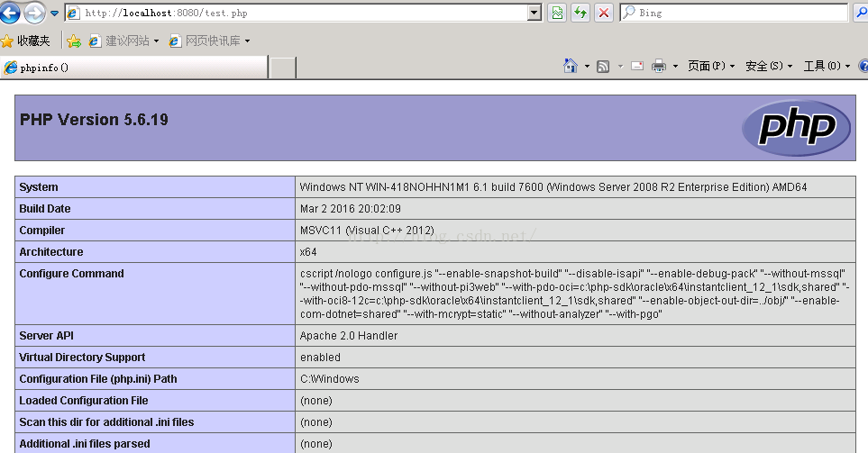Click the C:\Windows configuration path value

(x=329, y=379)
